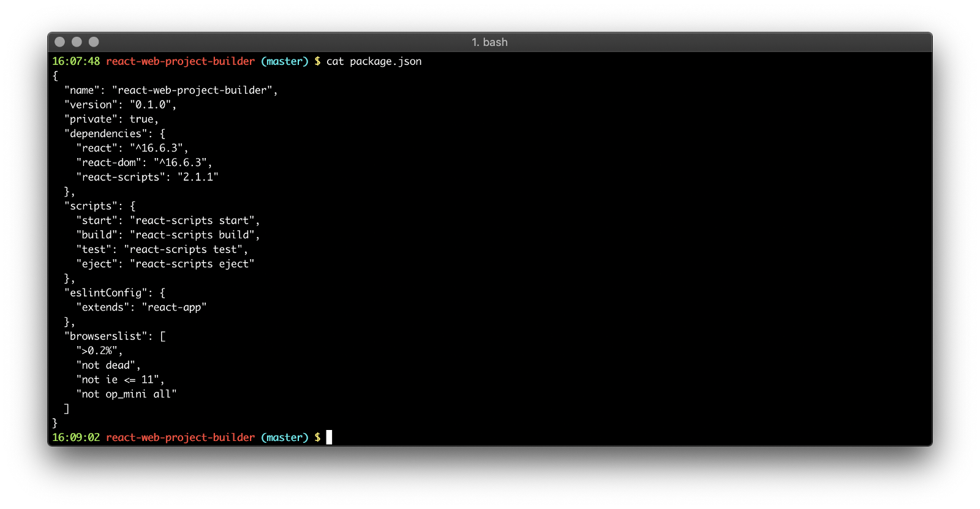This screenshot has height=509, width=980.
Task: Click the "not ie <= 11" entry
Action: click(120, 380)
